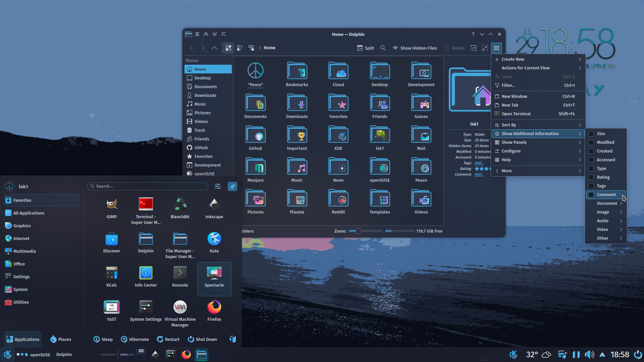Launch Kate text editor
Image resolution: width=644 pixels, height=362 pixels.
coord(214,242)
